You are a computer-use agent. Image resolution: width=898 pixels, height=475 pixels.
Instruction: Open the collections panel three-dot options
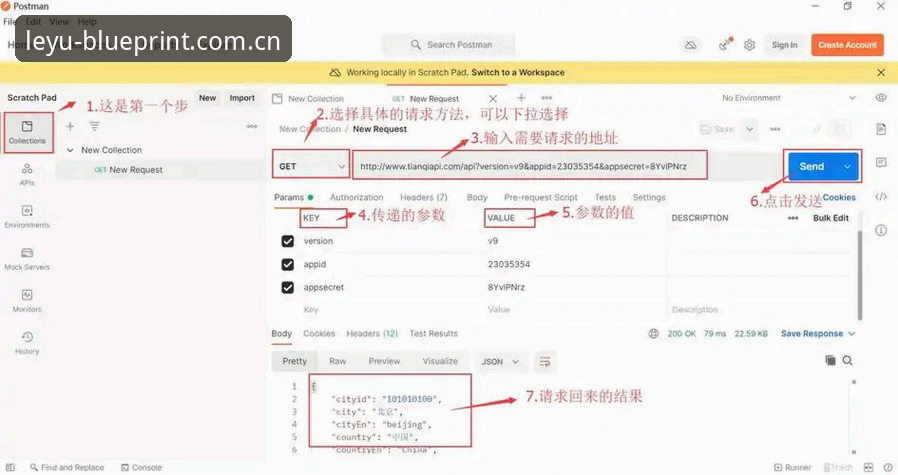tap(251, 126)
